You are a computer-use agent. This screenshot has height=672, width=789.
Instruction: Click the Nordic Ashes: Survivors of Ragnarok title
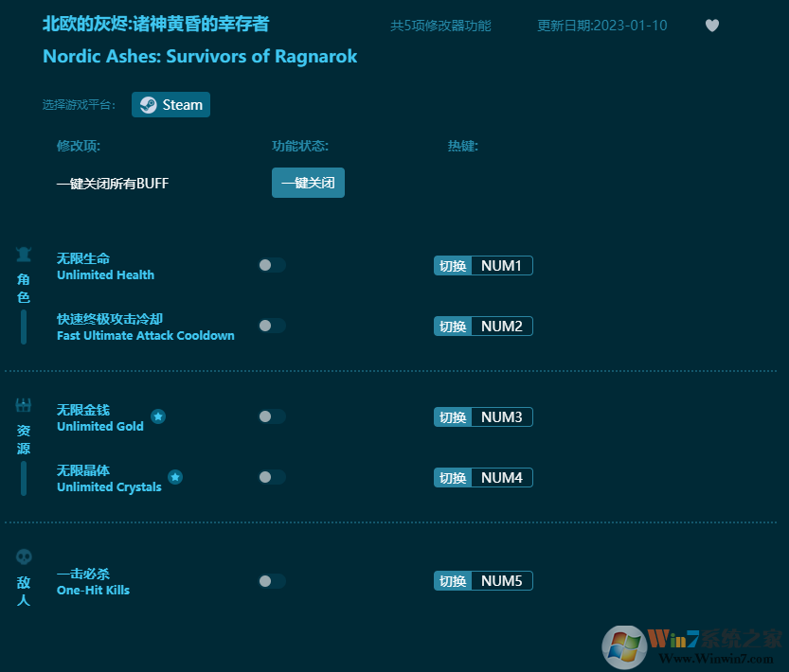(200, 57)
